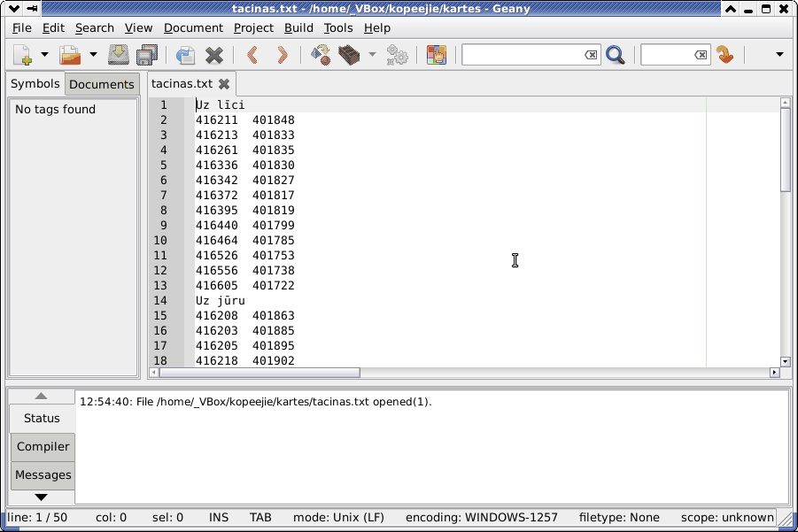The image size is (798, 532).
Task: Click 'mode: Unix (LF)' status entry
Action: (x=338, y=518)
